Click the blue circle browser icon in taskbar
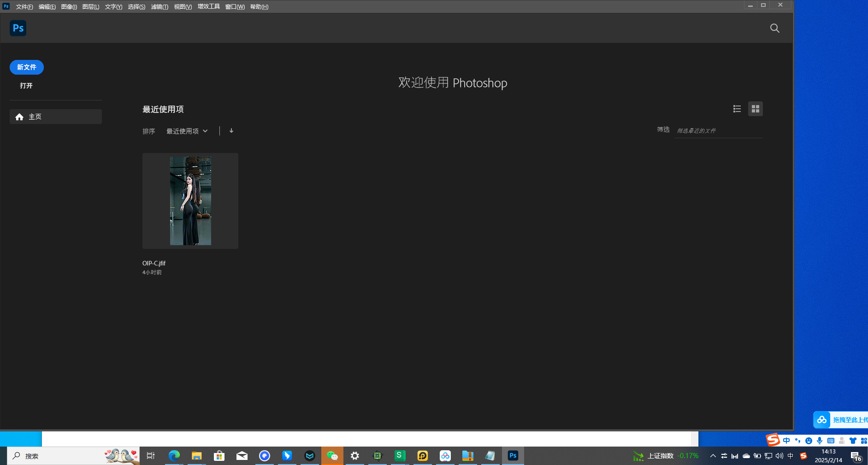 point(265,456)
